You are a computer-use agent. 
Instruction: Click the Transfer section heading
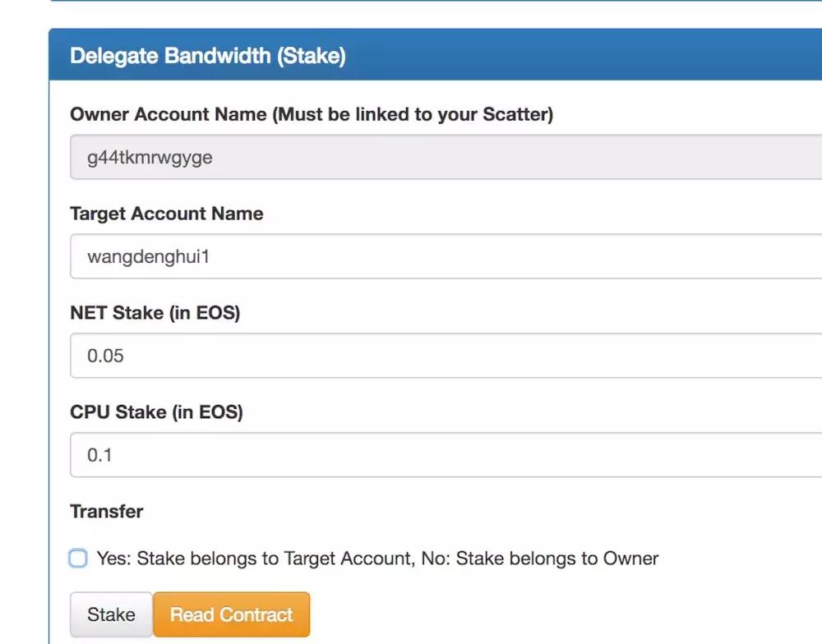107,512
